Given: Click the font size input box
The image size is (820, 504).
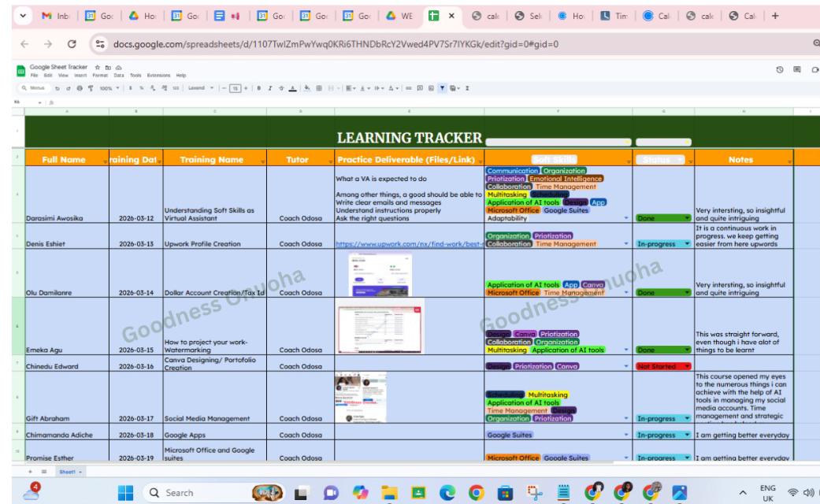Looking at the screenshot, I should coord(236,88).
